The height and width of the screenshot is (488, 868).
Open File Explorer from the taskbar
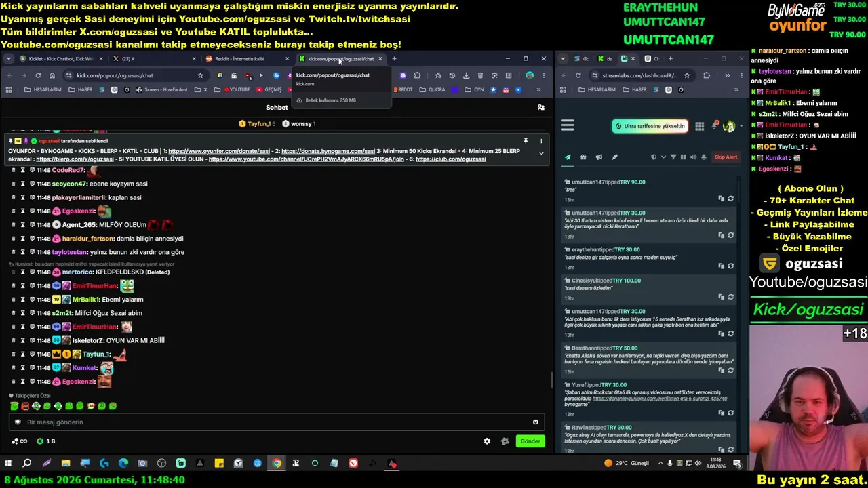(x=66, y=464)
